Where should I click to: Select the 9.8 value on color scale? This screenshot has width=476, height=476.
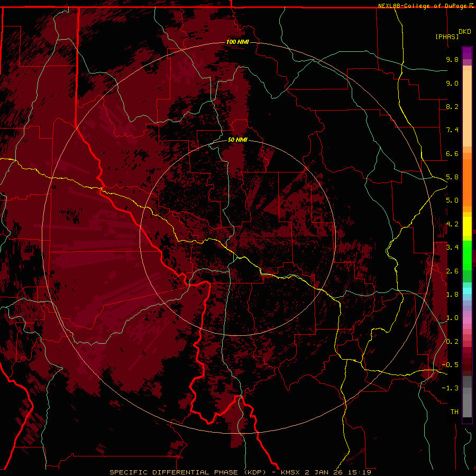(452, 59)
